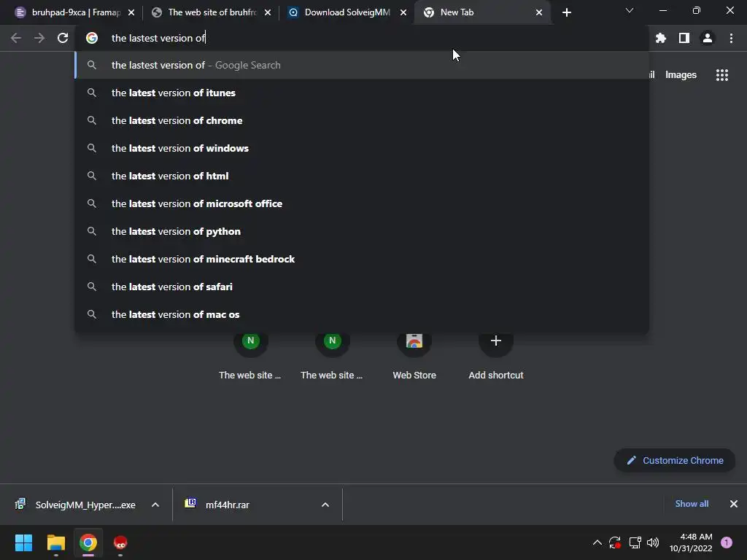Close the web site of bruhfr tab
Image resolution: width=747 pixels, height=560 pixels.
click(x=268, y=12)
